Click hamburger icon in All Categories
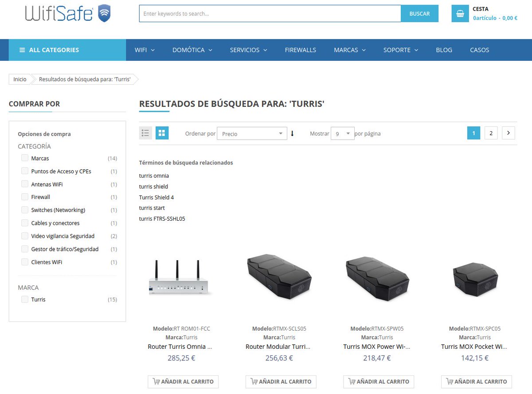This screenshot has width=532, height=394. tap(22, 50)
